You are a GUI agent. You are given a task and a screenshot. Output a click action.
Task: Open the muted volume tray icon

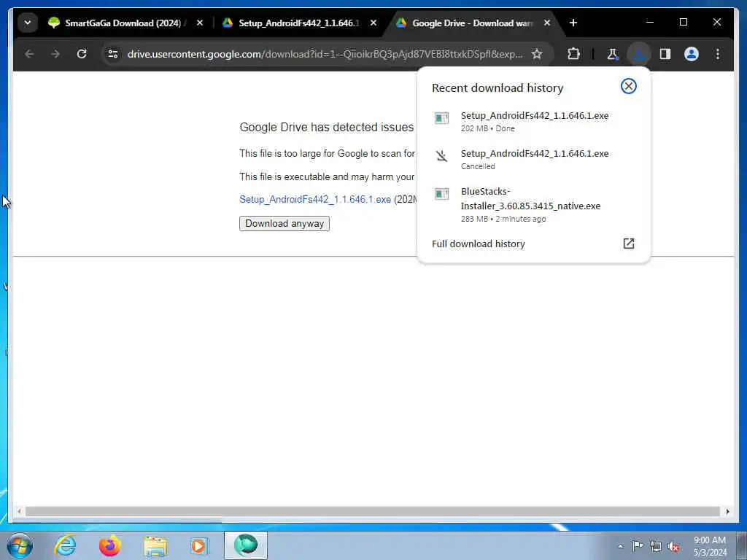[673, 546]
